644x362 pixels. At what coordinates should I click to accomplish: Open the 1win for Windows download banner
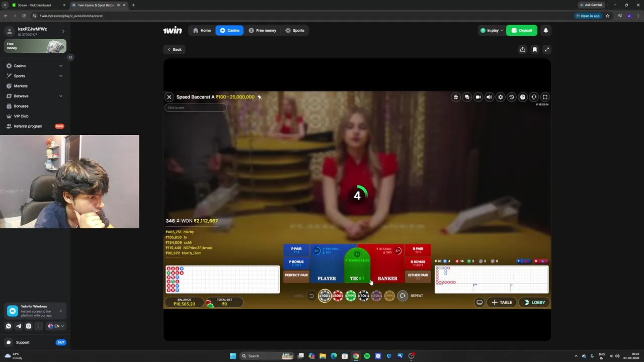tap(35, 311)
